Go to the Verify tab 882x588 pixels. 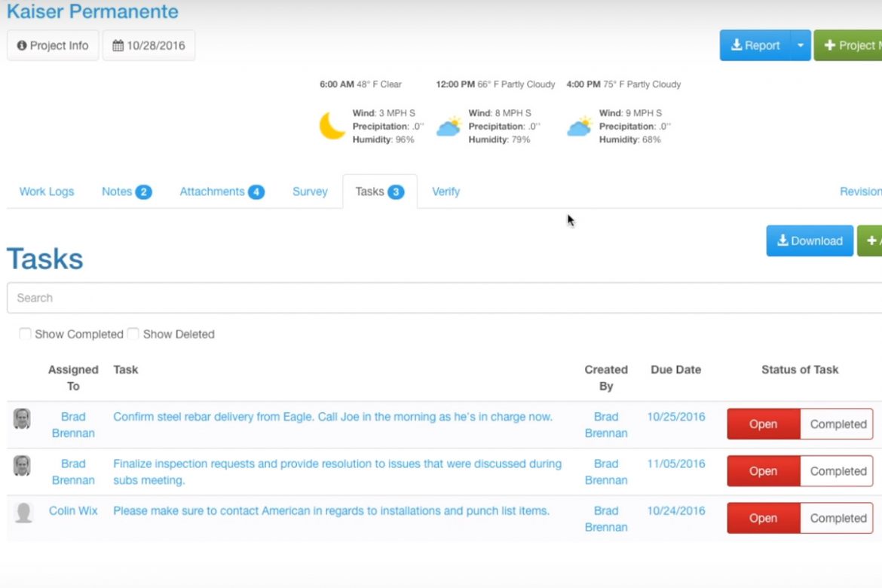[446, 191]
